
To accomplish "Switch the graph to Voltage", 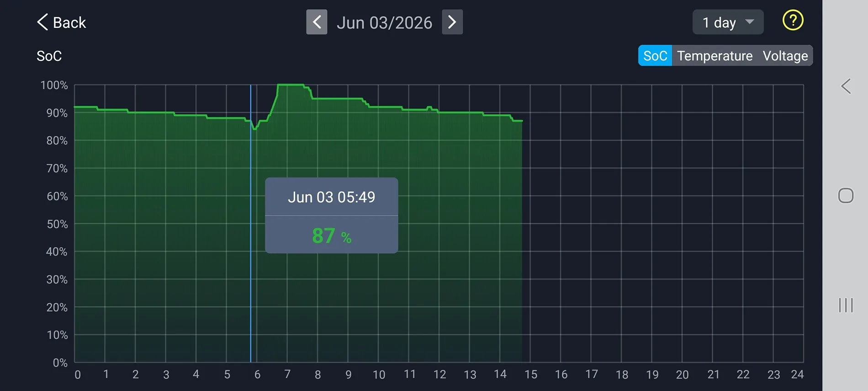I will click(785, 56).
